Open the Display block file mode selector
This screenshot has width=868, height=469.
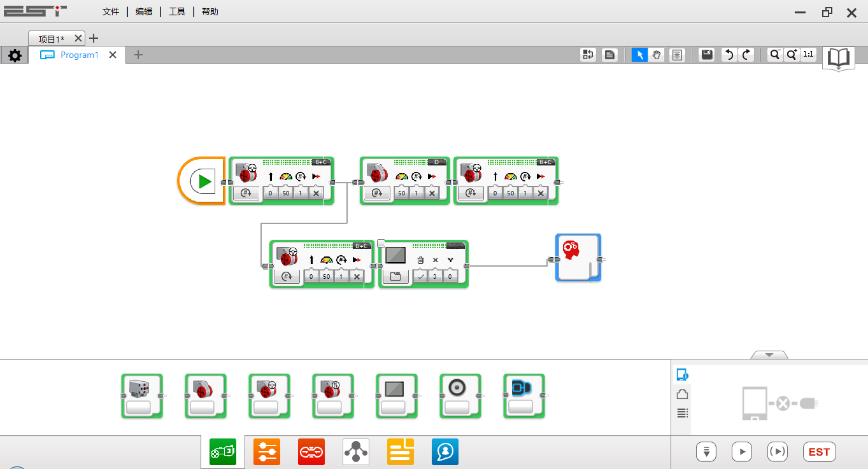(395, 276)
